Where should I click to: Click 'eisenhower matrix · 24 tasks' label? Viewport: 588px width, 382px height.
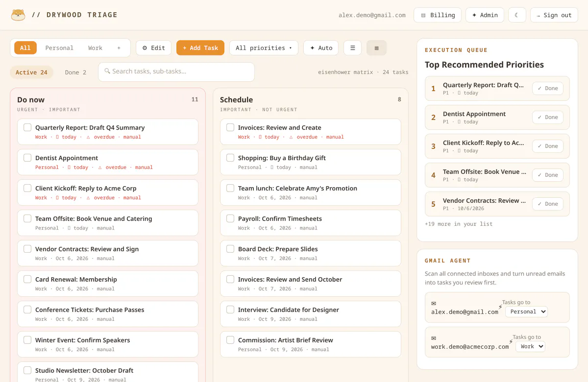[x=363, y=72]
